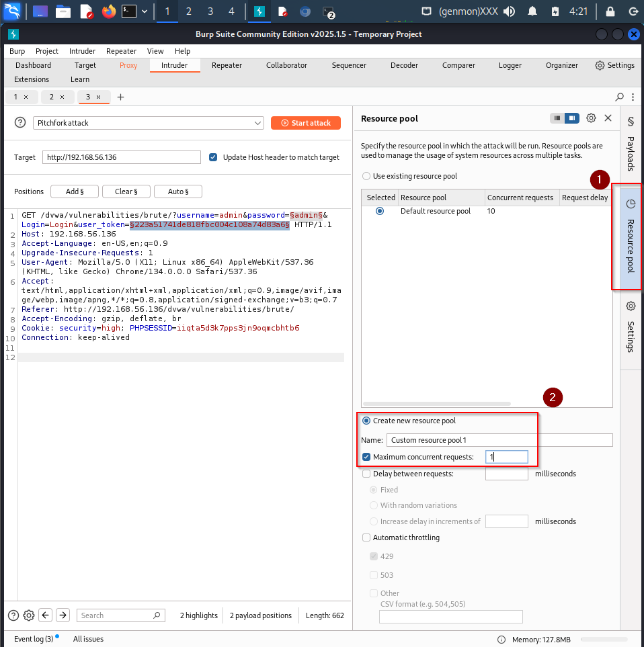Open the Event log (3)
The image size is (644, 647).
[34, 639]
